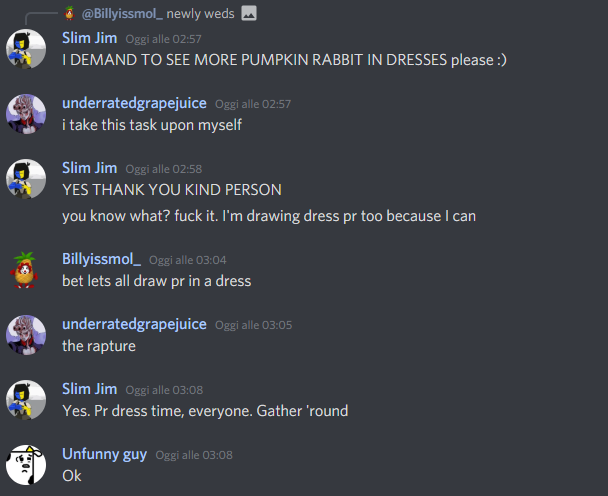Click the Unfunny guy username
The height and width of the screenshot is (496, 608).
pos(104,454)
